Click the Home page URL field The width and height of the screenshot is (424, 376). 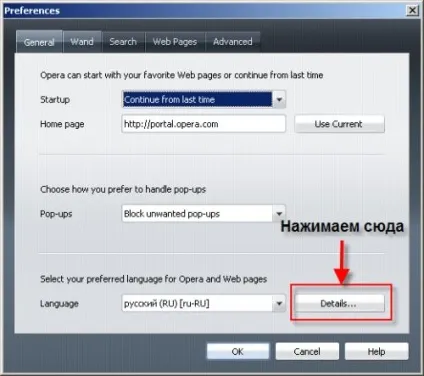[x=204, y=124]
